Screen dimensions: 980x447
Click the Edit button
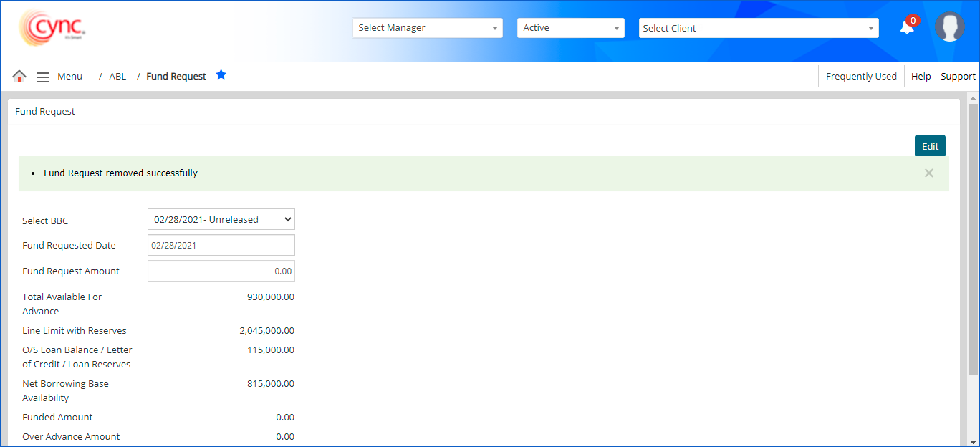coord(930,146)
